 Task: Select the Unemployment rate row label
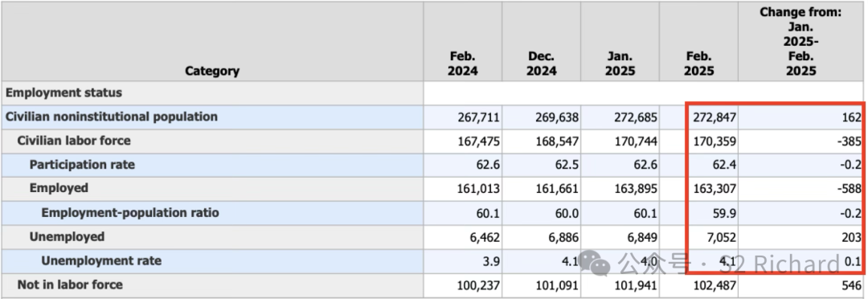[101, 260]
